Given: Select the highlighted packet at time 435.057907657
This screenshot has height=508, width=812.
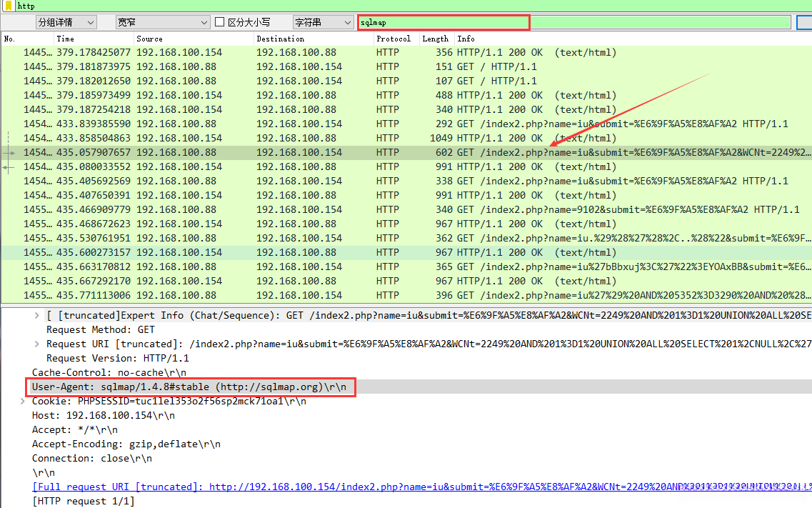Looking at the screenshot, I should pos(406,152).
